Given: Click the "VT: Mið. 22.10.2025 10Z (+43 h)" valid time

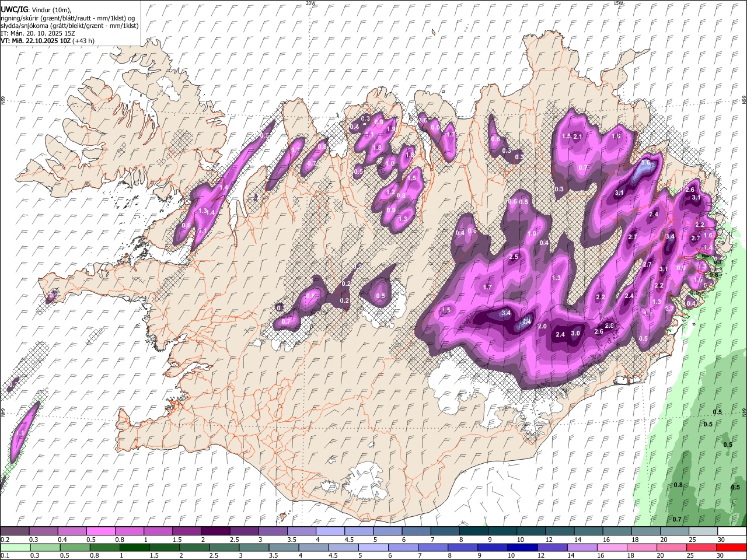Looking at the screenshot, I should [x=47, y=41].
